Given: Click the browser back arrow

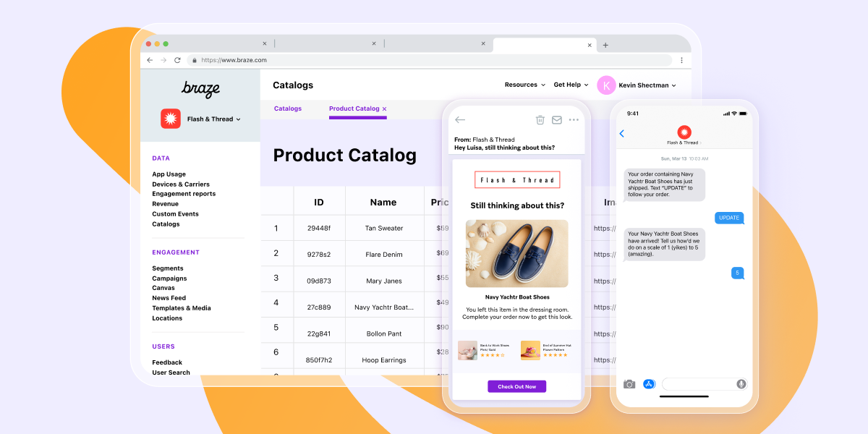Looking at the screenshot, I should (150, 61).
